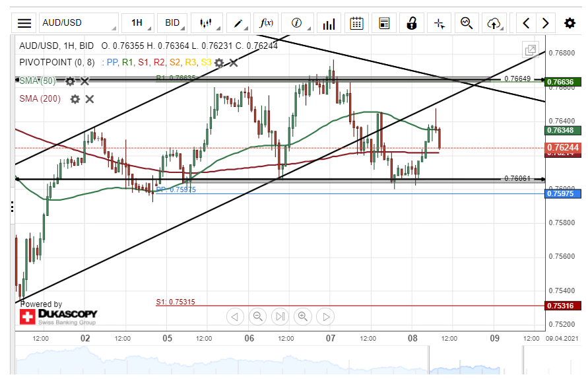Click the SMA (200) label
The height and width of the screenshot is (379, 588).
click(40, 98)
